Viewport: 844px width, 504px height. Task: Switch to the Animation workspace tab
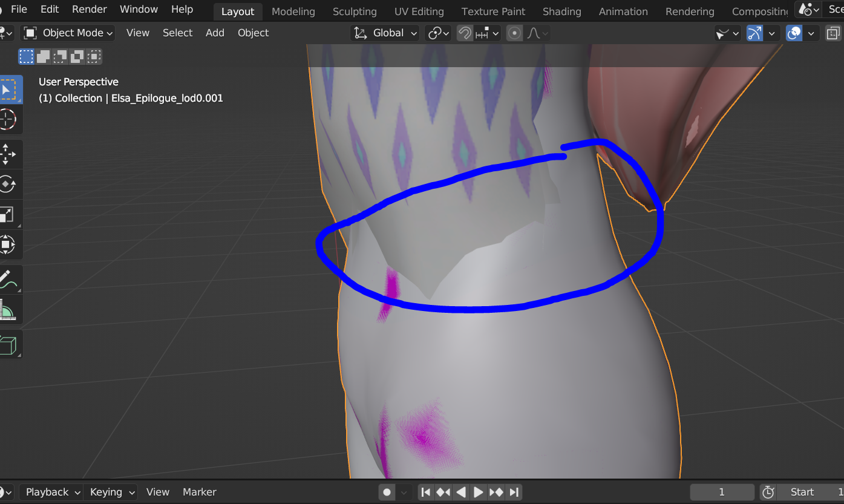coord(623,11)
